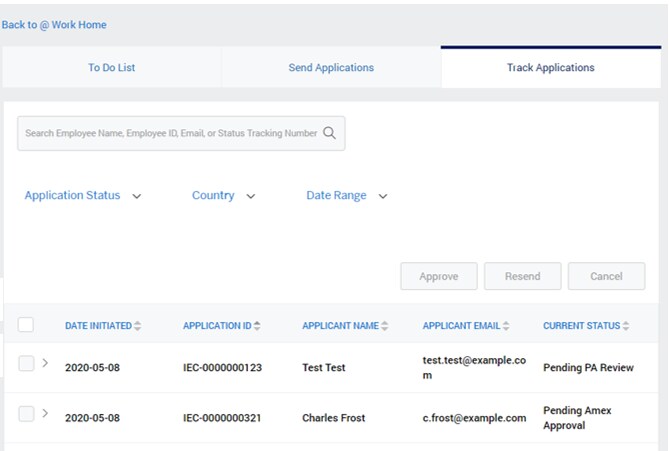The height and width of the screenshot is (451, 669).
Task: Click the Resend button
Action: pos(522,277)
